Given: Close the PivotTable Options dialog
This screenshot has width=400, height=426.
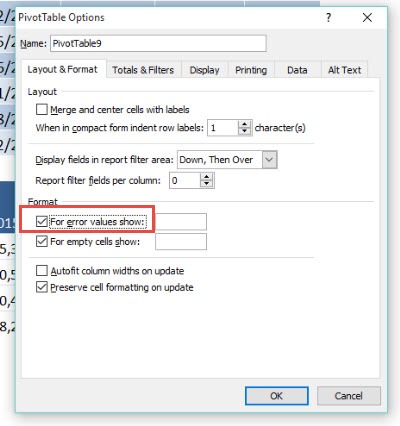Looking at the screenshot, I should coord(367,18).
